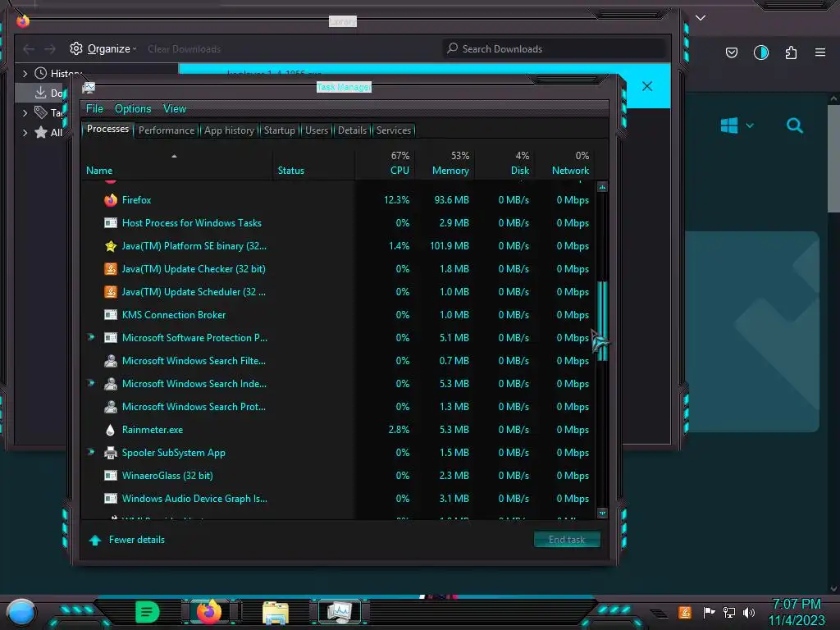This screenshot has height=630, width=840.
Task: Click Clear Downloads in Library window
Action: tap(185, 49)
